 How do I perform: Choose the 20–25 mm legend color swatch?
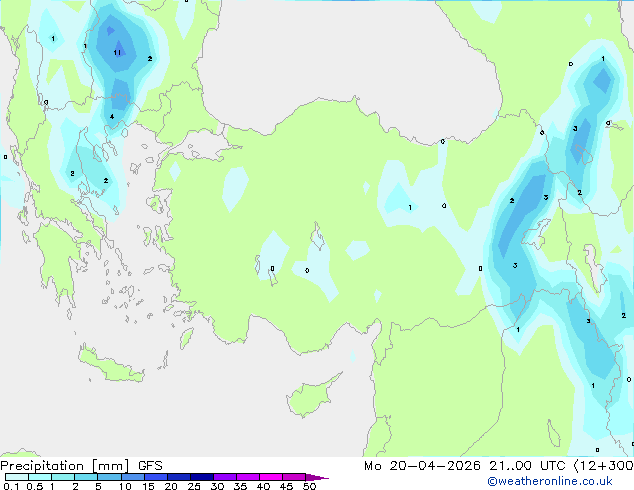[x=179, y=477]
